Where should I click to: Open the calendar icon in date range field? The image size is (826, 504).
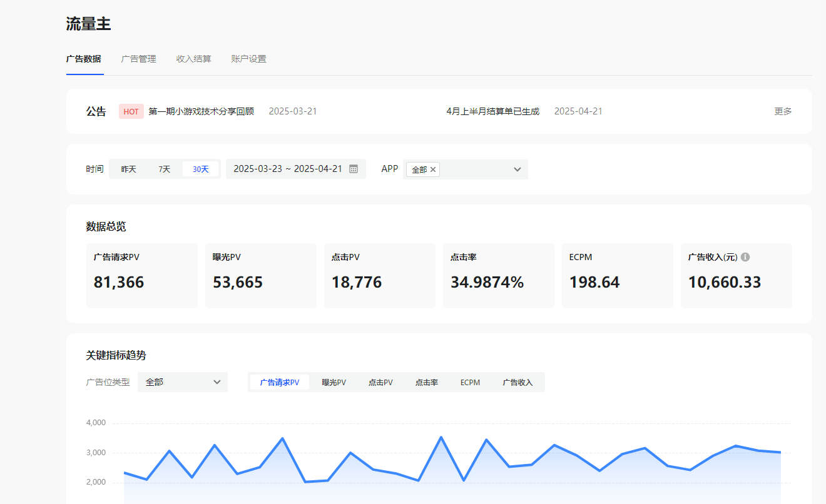354,169
